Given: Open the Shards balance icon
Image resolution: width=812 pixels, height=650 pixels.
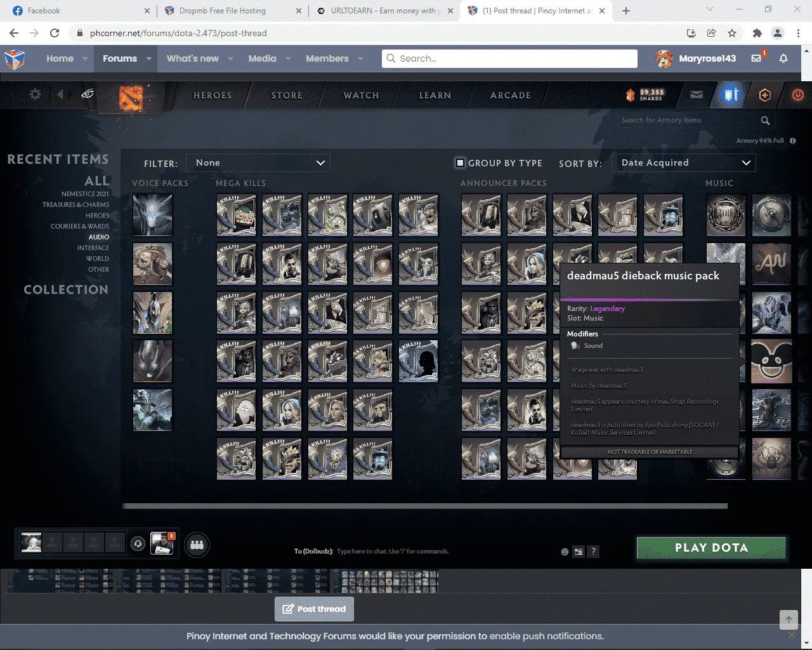Looking at the screenshot, I should 630,95.
